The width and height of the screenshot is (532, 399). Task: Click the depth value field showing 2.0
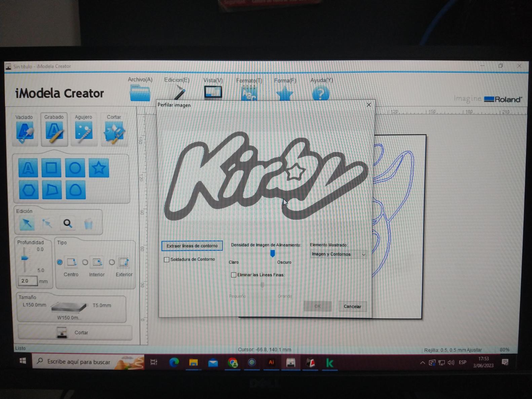click(x=28, y=281)
